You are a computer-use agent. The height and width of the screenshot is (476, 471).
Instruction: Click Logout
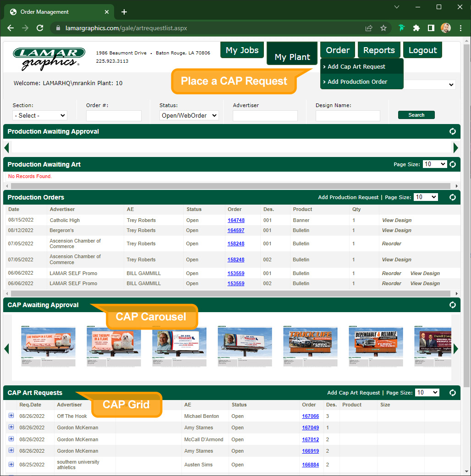[423, 50]
